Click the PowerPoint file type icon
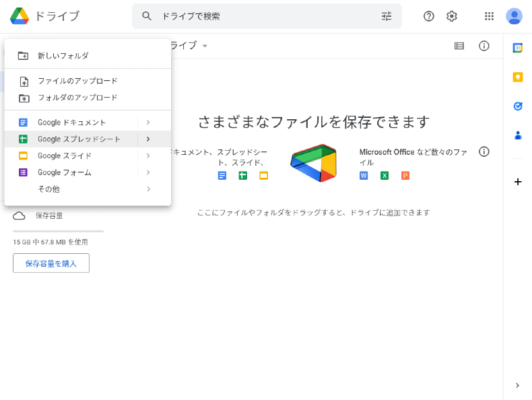This screenshot has width=532, height=400. tap(405, 175)
